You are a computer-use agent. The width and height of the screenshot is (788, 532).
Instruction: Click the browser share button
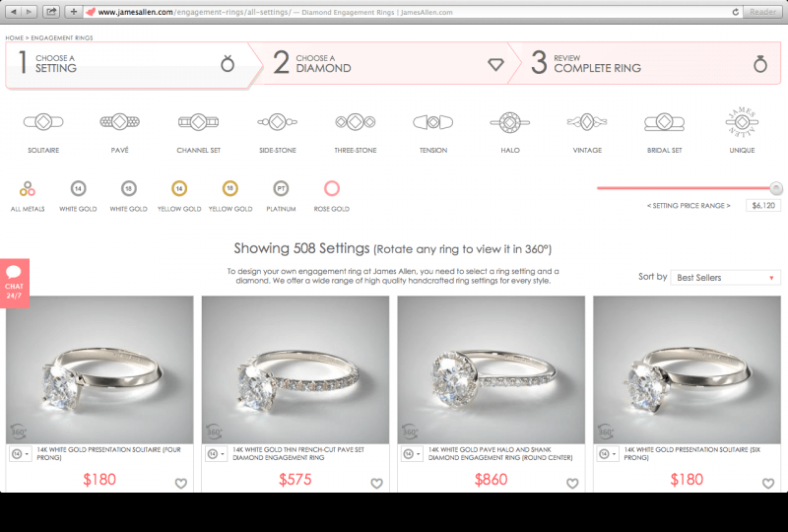[51, 12]
